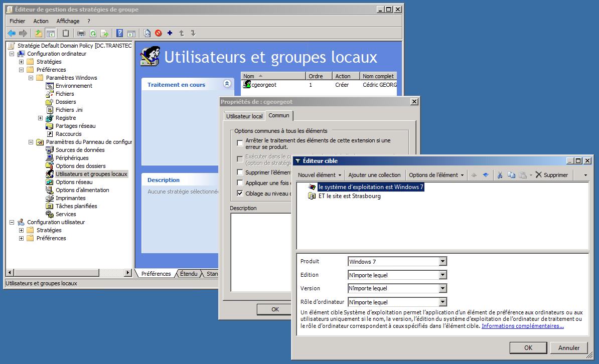Click the green Refresh toolbar icon
The width and height of the screenshot is (599, 364).
tap(93, 33)
